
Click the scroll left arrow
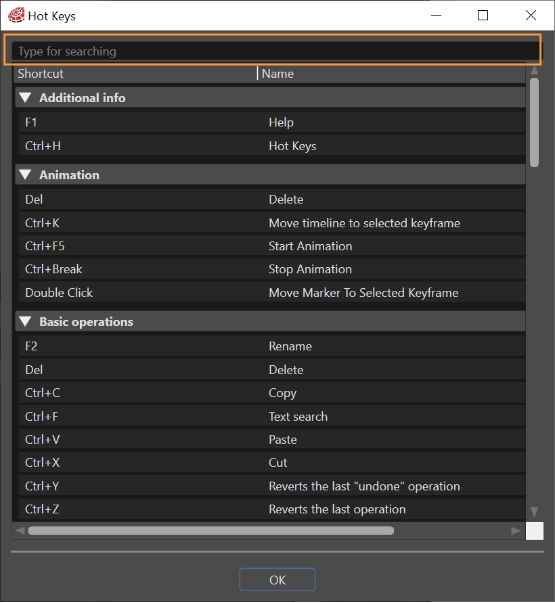point(20,531)
